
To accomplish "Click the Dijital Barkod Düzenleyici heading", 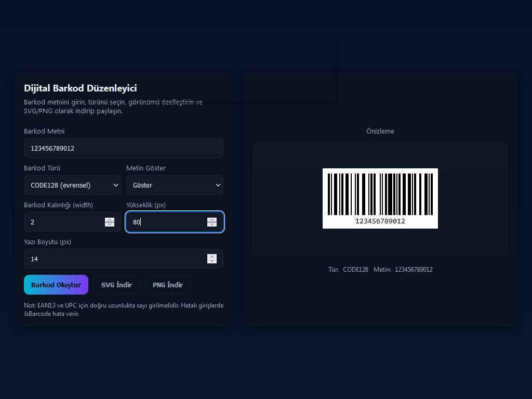I will point(81,88).
